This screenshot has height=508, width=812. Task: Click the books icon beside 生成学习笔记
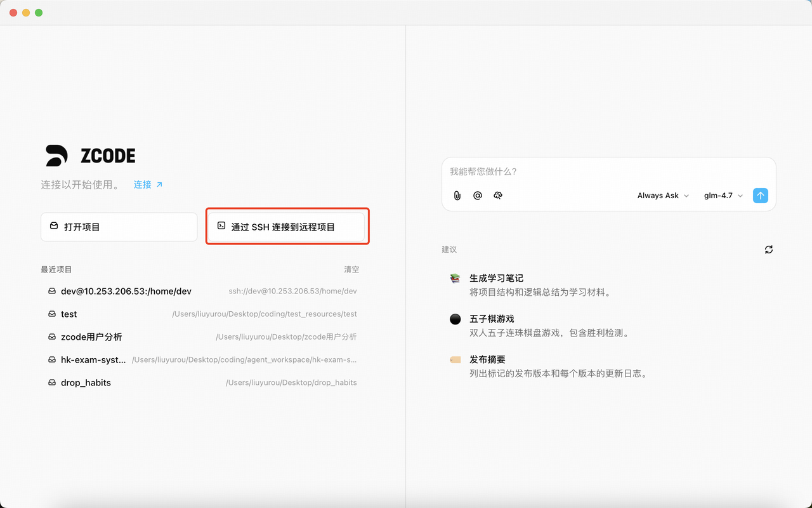(454, 278)
